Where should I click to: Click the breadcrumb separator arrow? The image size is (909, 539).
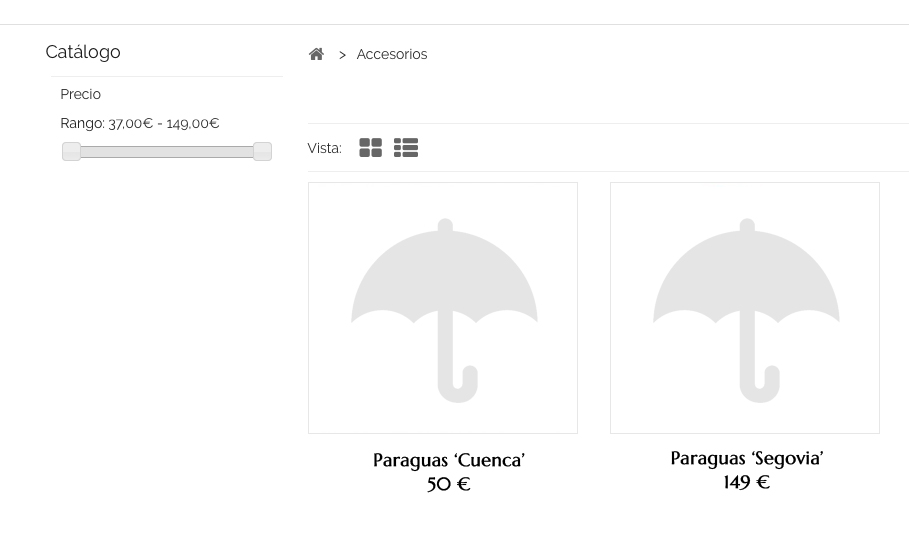342,55
